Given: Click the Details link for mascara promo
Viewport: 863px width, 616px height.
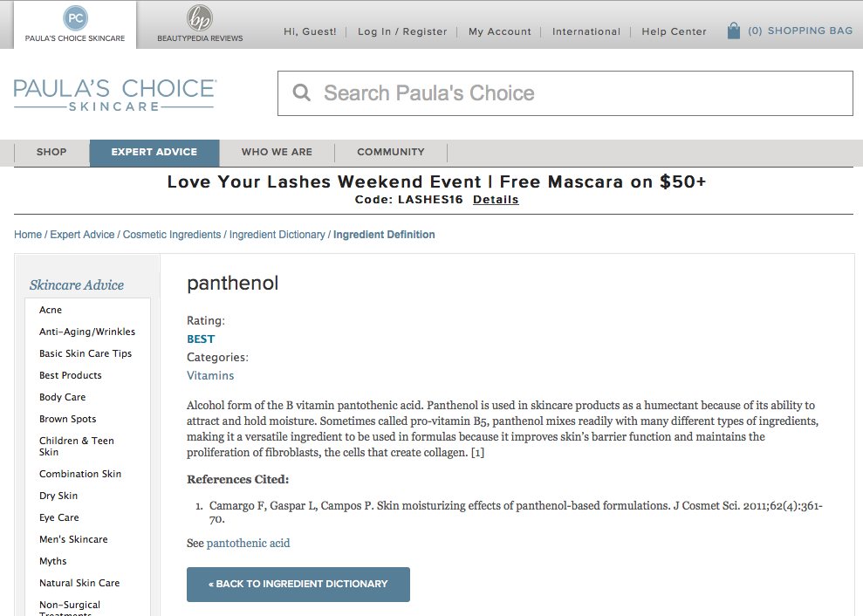Looking at the screenshot, I should point(496,200).
